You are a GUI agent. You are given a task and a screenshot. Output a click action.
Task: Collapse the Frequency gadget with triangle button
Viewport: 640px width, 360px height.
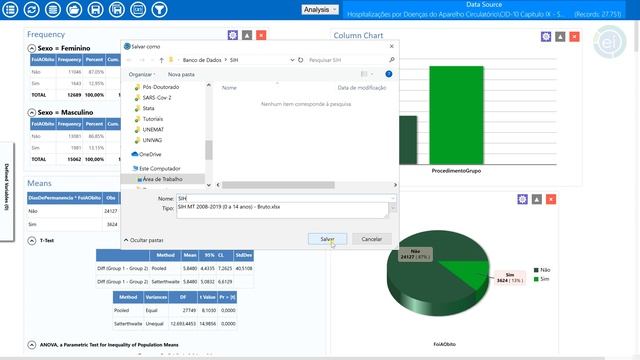click(x=247, y=35)
